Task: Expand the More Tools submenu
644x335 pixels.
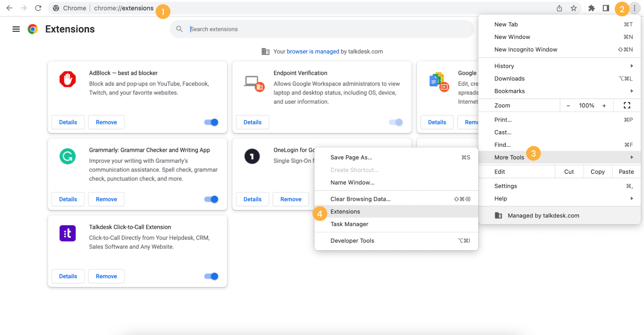Action: pyautogui.click(x=560, y=157)
